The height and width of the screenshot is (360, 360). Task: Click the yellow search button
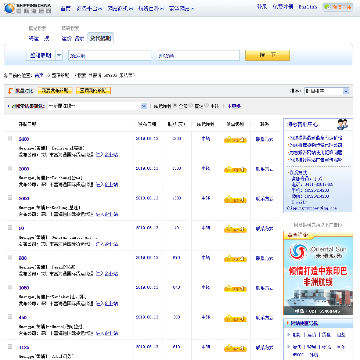[x=267, y=55]
